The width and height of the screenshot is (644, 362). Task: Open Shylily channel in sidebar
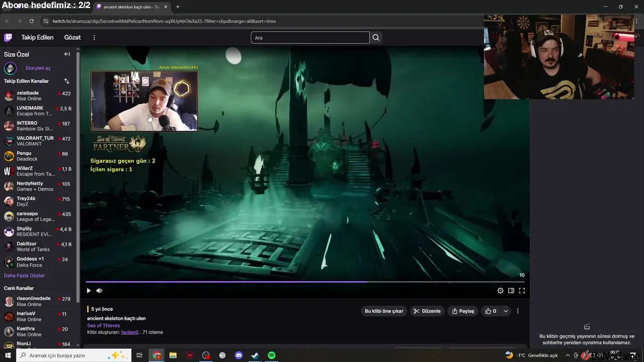pyautogui.click(x=38, y=231)
